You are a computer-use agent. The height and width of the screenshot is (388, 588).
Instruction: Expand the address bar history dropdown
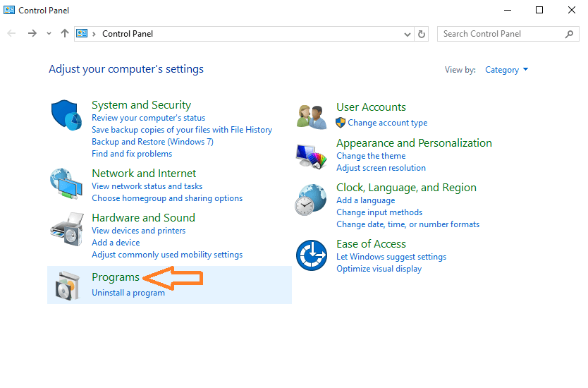point(408,34)
